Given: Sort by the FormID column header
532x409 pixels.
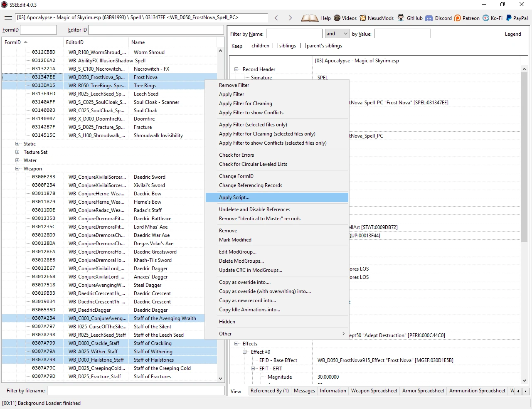Looking at the screenshot, I should click(x=32, y=42).
